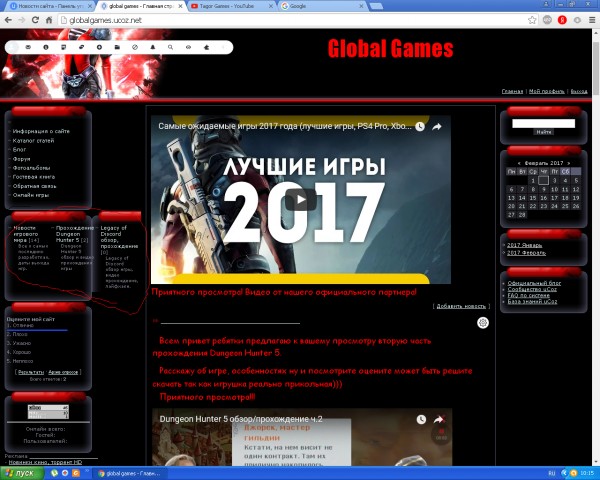Image resolution: width=600 pixels, height=480 pixels.
Task: Open the gear settings icon beside the news post
Action: coord(483,323)
